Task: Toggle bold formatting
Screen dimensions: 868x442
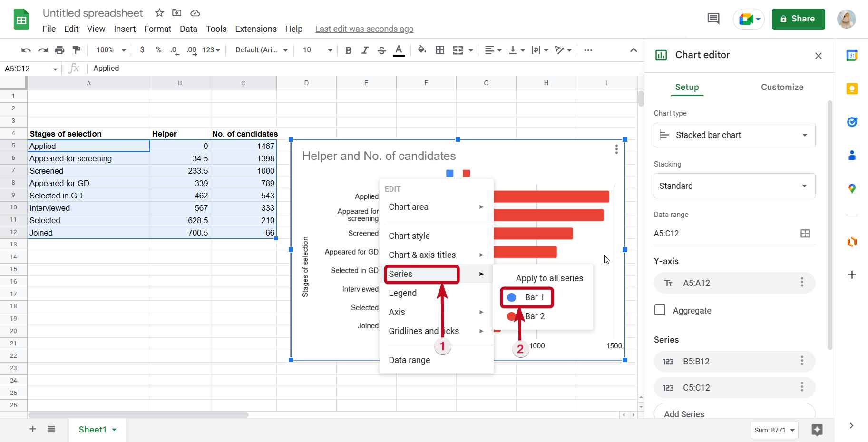Action: [x=348, y=50]
